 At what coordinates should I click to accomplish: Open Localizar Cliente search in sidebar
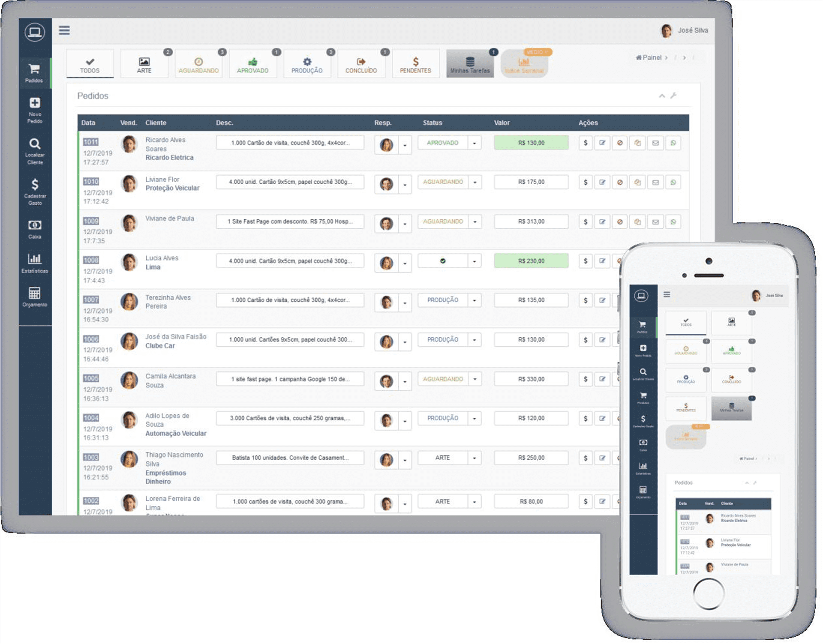35,151
